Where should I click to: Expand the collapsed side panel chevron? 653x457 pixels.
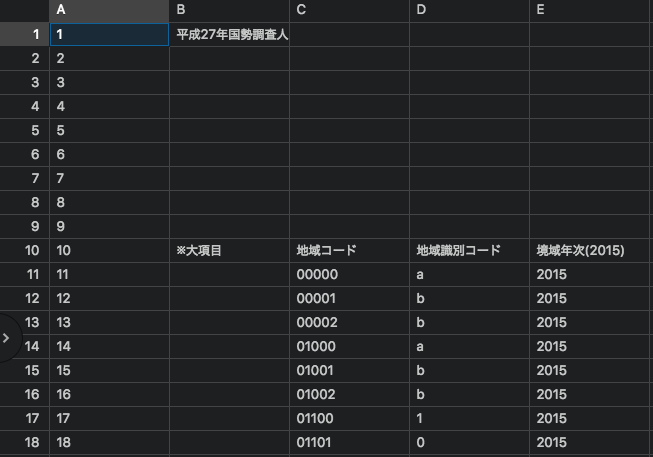6,338
